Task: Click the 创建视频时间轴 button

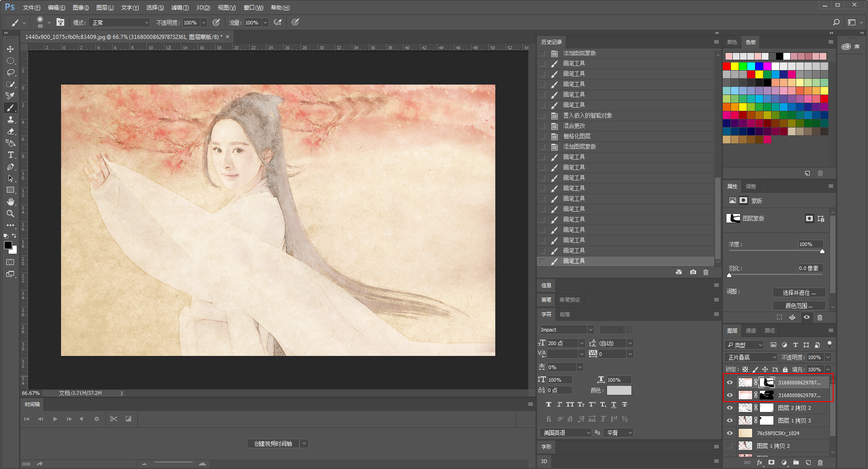Action: 273,444
